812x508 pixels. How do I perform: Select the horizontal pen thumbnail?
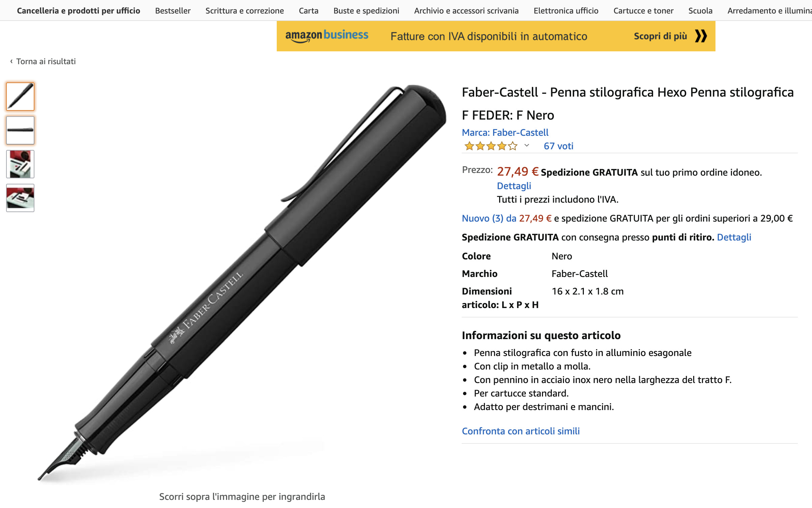[x=20, y=130]
